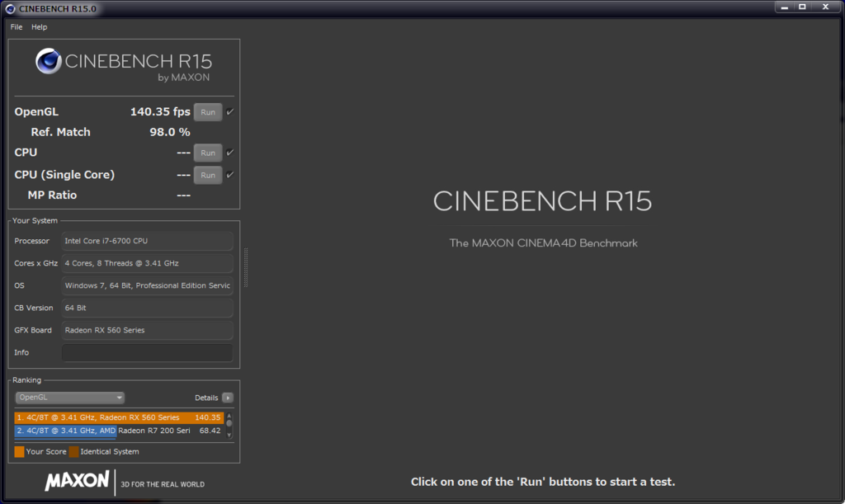
Task: Minimize the Cinebench window
Action: coord(785,7)
